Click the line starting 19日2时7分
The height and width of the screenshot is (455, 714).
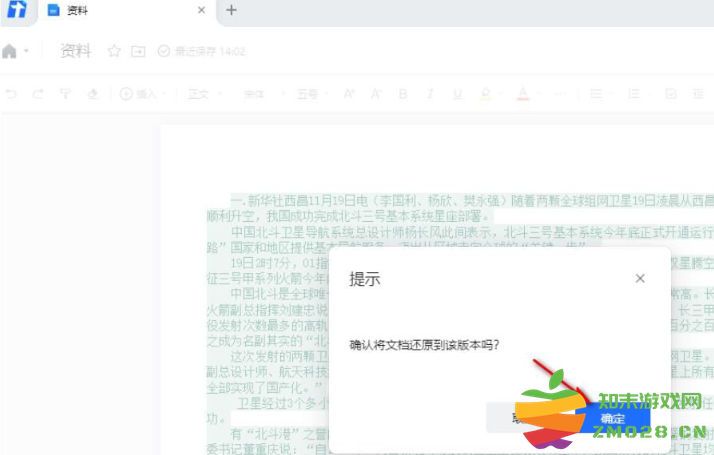[279, 263]
